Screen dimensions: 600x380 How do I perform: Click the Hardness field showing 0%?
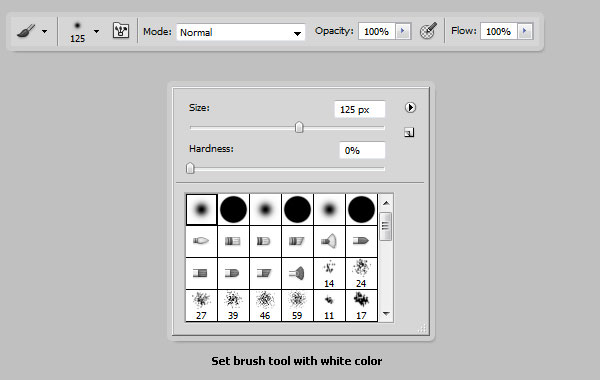(x=362, y=150)
